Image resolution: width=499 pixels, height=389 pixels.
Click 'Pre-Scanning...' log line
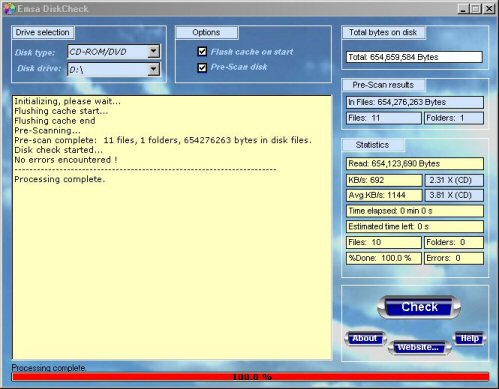pos(47,131)
